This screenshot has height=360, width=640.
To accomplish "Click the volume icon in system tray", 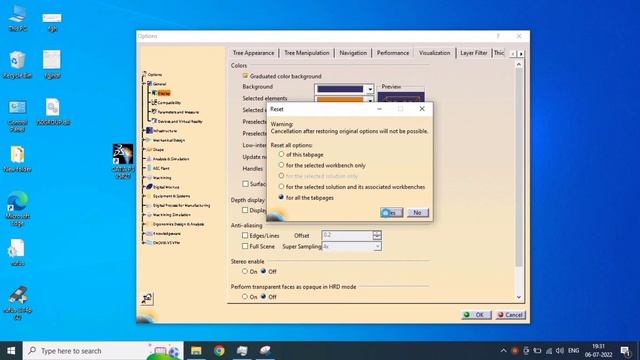I will pyautogui.click(x=560, y=351).
